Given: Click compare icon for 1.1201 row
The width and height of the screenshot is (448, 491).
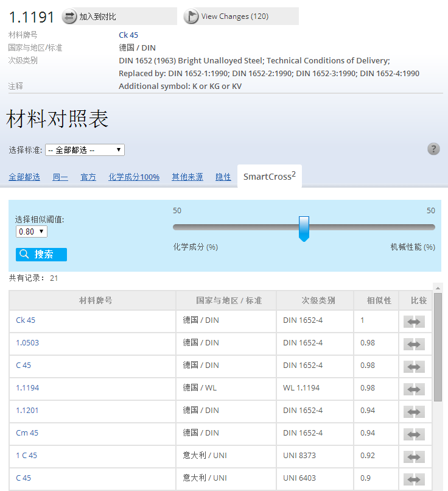Looking at the screenshot, I should tap(414, 412).
